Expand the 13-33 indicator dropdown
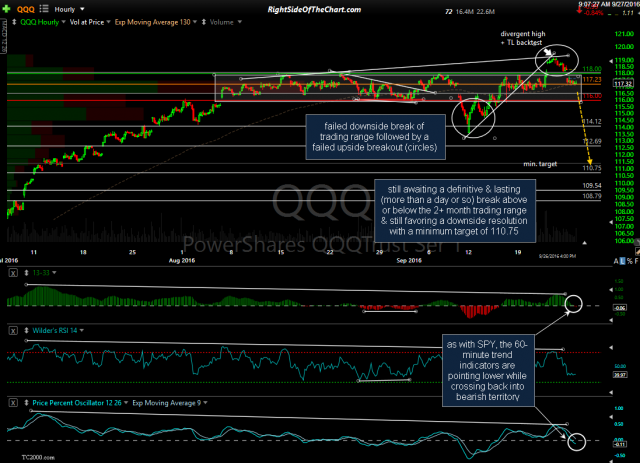The width and height of the screenshot is (640, 463). pos(54,273)
